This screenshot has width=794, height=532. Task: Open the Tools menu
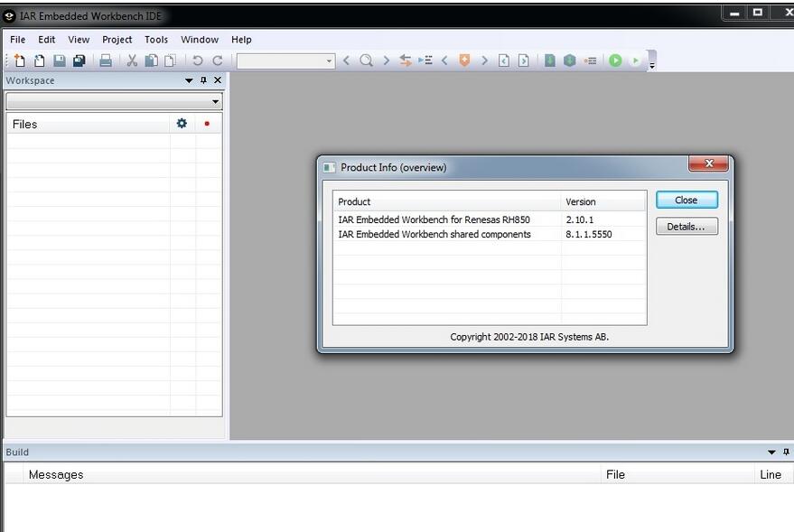point(156,40)
